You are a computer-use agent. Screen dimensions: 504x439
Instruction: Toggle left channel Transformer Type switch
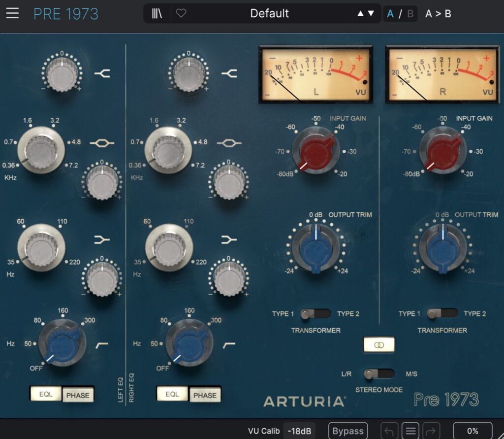[315, 314]
